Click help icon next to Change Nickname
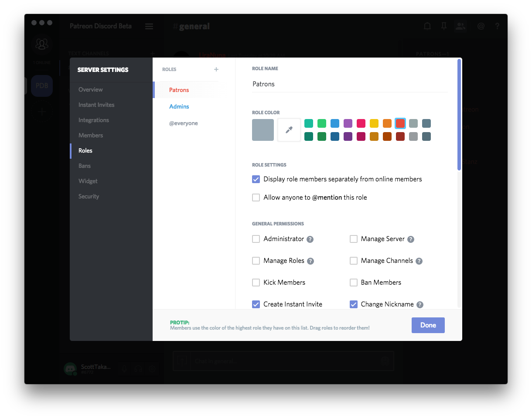The height and width of the screenshot is (419, 532). 419,305
